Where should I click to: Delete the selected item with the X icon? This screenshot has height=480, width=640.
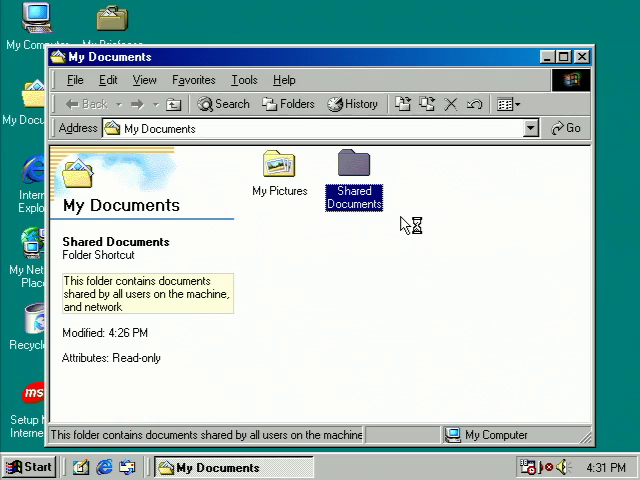(451, 104)
